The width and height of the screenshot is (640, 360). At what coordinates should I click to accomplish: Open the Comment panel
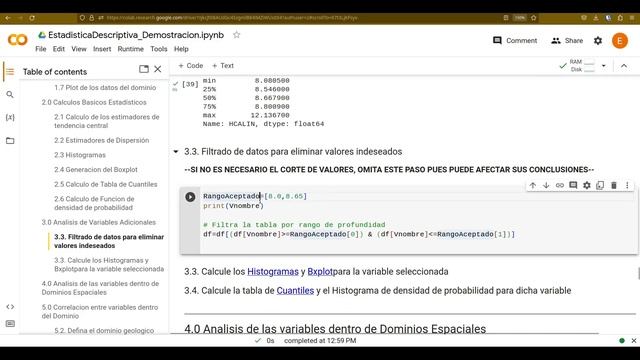click(515, 40)
